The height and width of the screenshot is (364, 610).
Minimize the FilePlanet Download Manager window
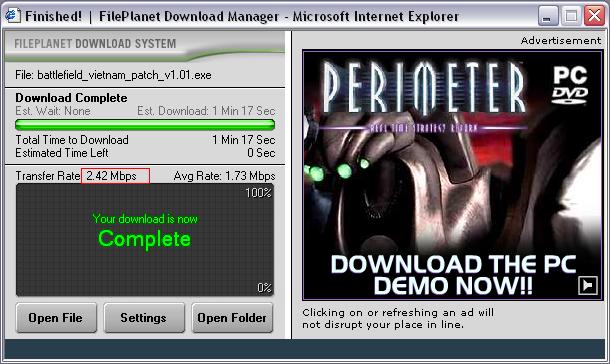[x=548, y=16]
